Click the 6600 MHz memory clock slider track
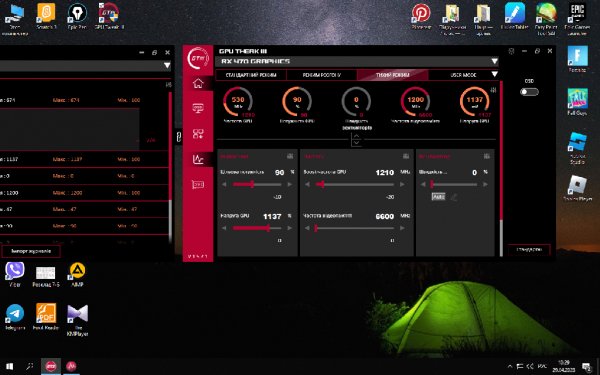Screen dimensions: 600x375 (355, 228)
